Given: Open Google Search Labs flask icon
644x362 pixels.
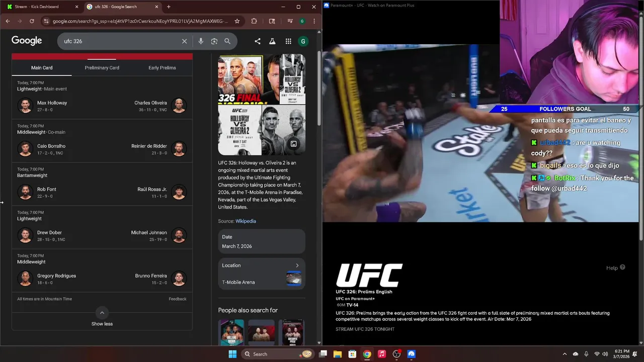Looking at the screenshot, I should (x=272, y=41).
